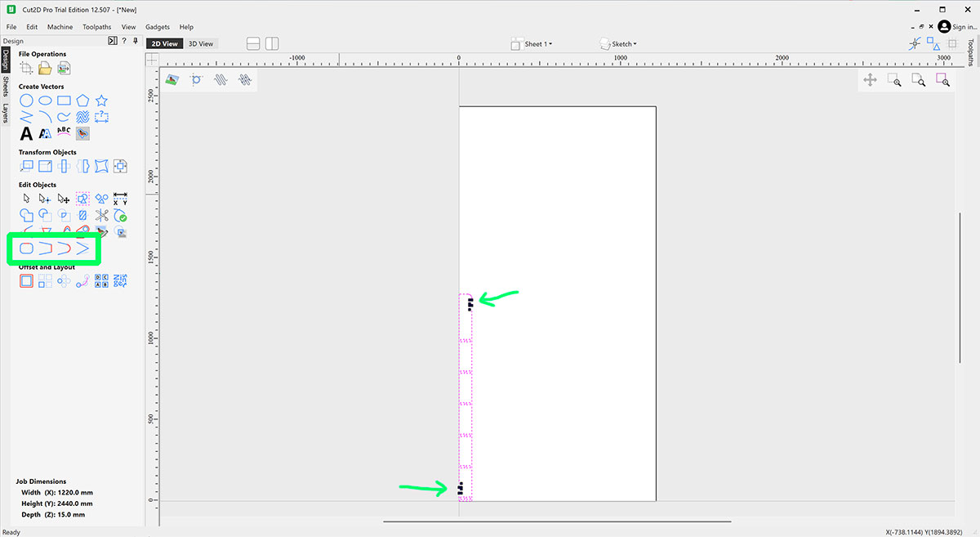Viewport: 980px width, 537px height.
Task: Open the Measure tool with X Y
Action: click(x=120, y=199)
